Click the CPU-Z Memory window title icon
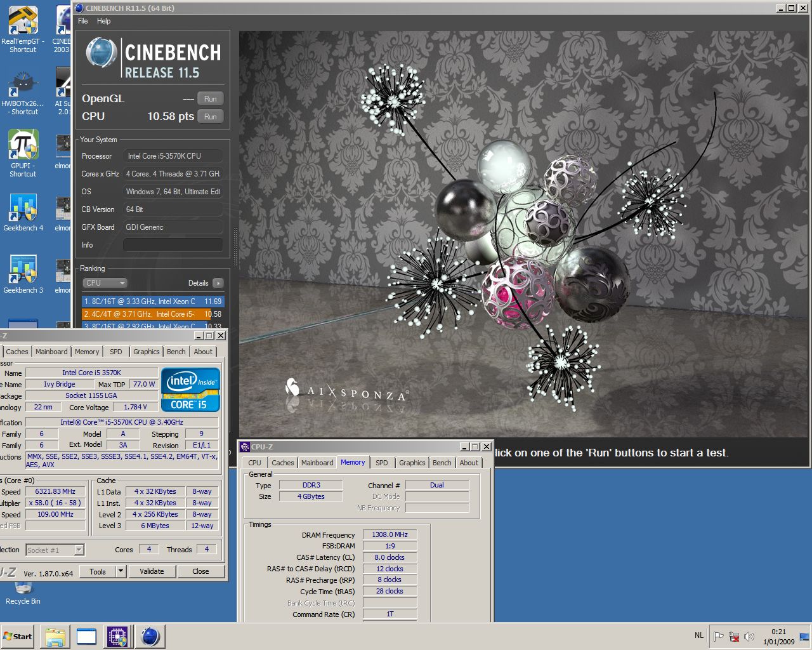Viewport: 812px width, 650px height. (x=245, y=447)
